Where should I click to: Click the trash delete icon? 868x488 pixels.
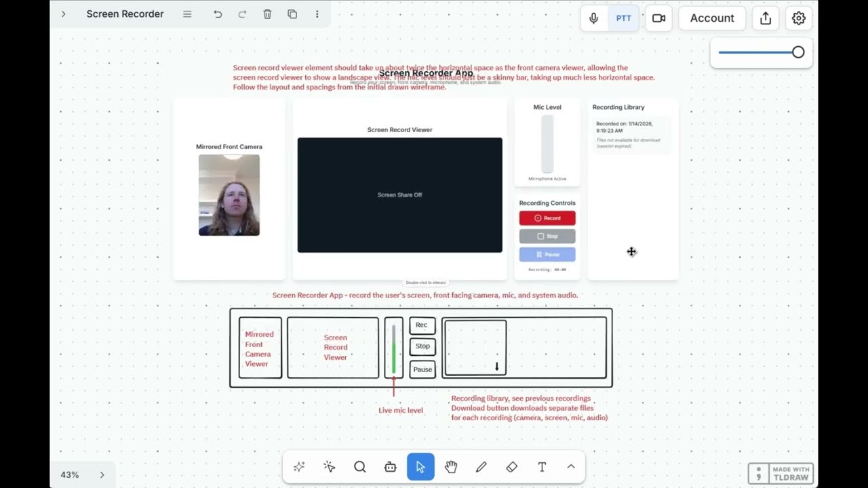pos(267,14)
